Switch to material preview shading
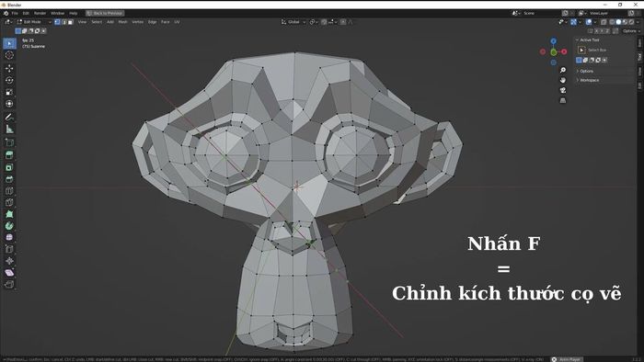This screenshot has height=362, width=644. pyautogui.click(x=625, y=22)
